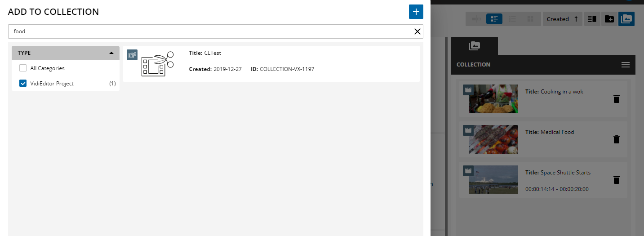Image resolution: width=644 pixels, height=236 pixels.
Task: Click the search field containing food
Action: click(207, 31)
